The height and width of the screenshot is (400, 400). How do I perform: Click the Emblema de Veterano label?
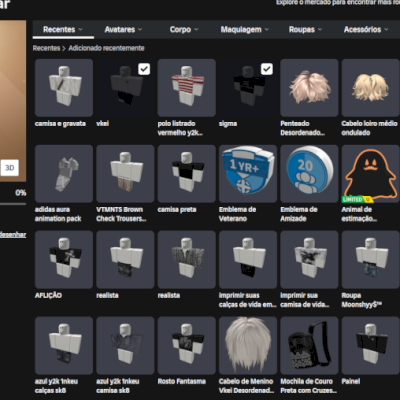pos(237,214)
